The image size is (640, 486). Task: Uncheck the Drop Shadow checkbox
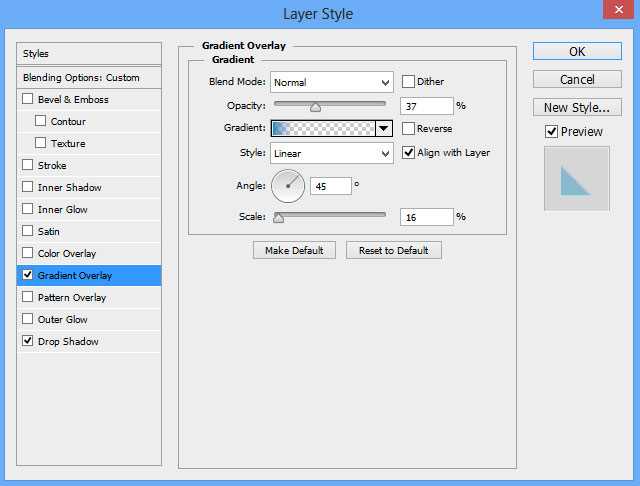point(27,341)
